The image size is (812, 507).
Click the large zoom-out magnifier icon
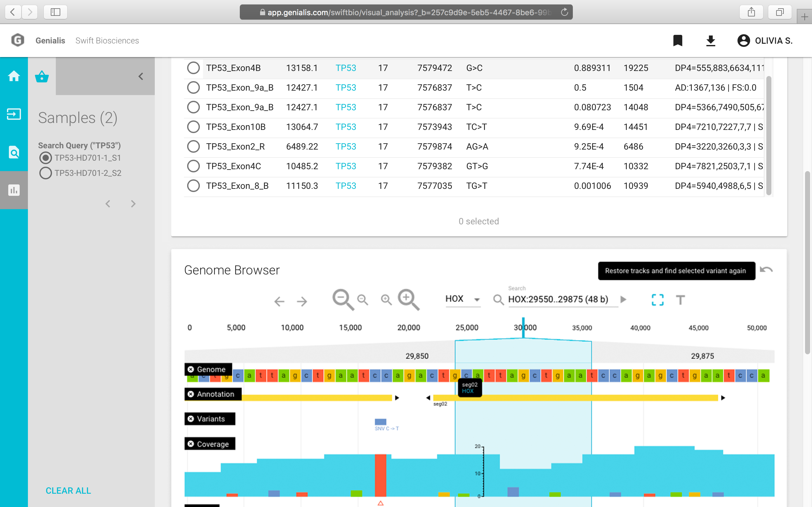click(343, 299)
